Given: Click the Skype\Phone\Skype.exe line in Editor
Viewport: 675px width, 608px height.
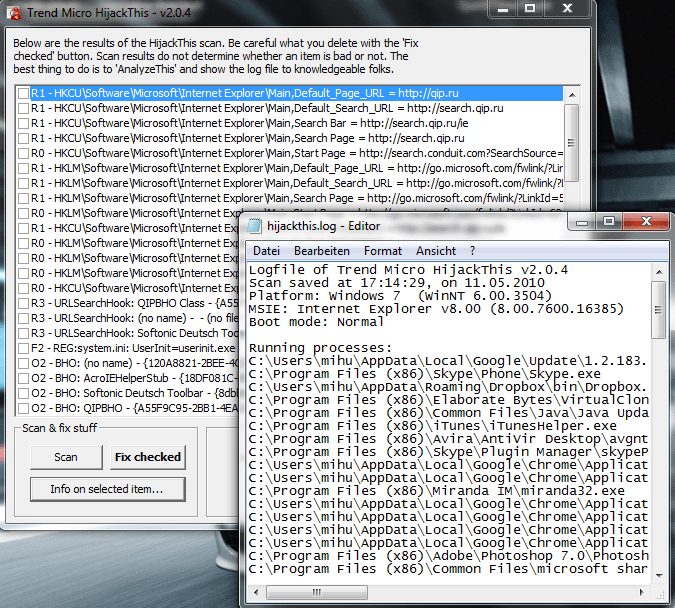Looking at the screenshot, I should [x=424, y=374].
